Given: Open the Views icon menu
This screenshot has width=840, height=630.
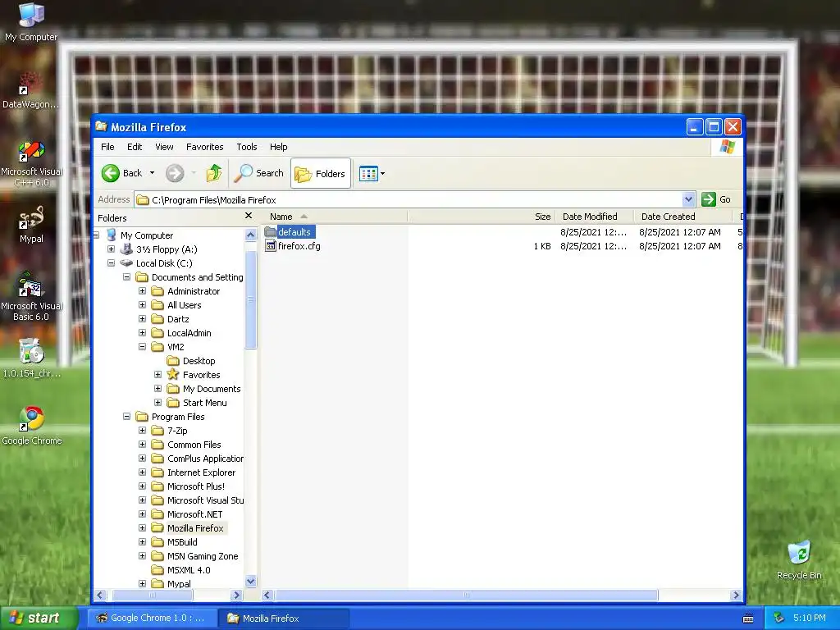Looking at the screenshot, I should (x=372, y=174).
